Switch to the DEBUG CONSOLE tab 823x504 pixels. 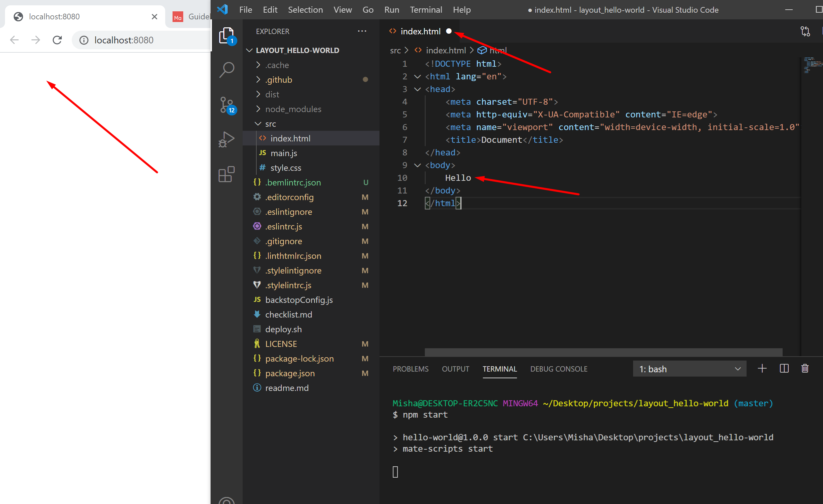(x=558, y=369)
